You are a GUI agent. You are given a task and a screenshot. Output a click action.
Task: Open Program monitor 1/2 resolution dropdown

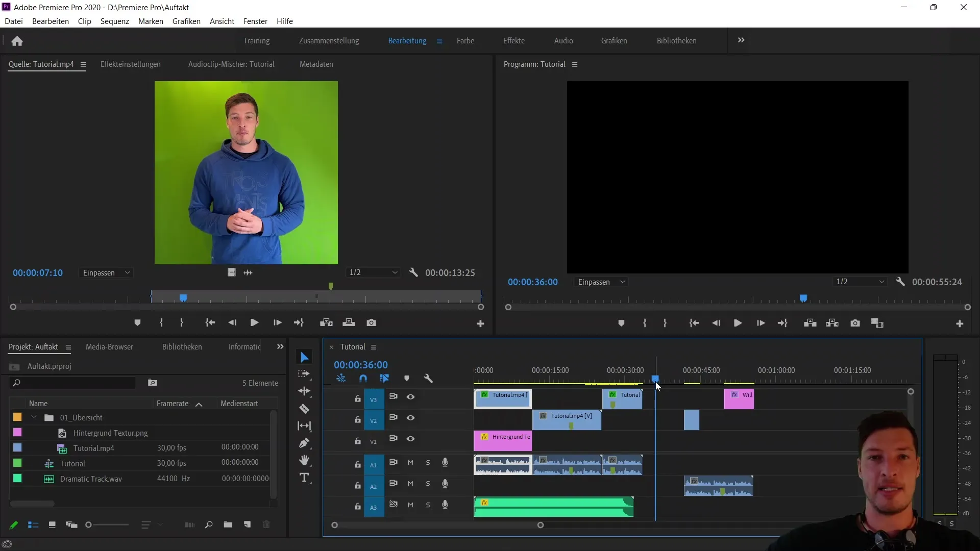point(860,282)
